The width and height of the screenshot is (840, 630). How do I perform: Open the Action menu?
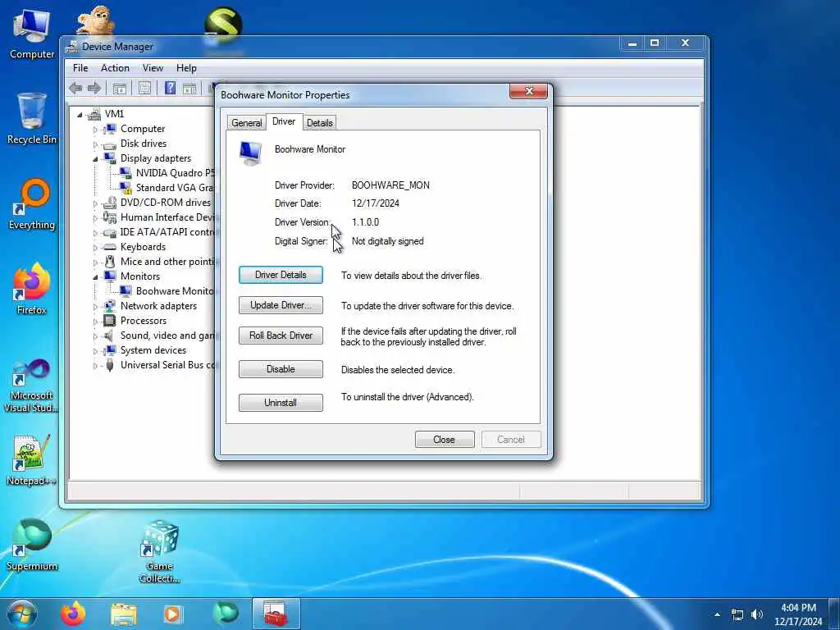click(115, 68)
